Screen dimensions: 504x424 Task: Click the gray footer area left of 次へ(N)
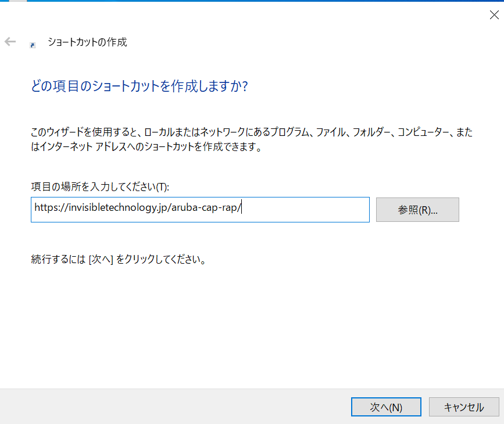pos(175,407)
